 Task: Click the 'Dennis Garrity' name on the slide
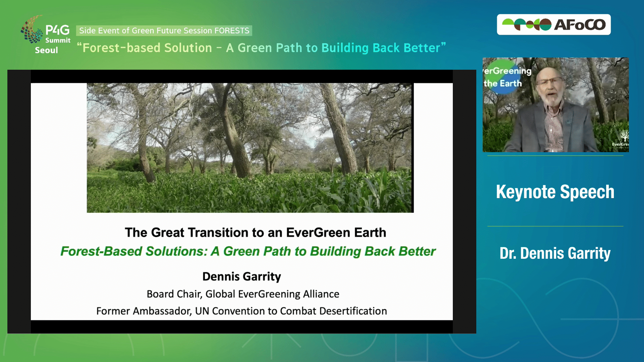pyautogui.click(x=242, y=277)
